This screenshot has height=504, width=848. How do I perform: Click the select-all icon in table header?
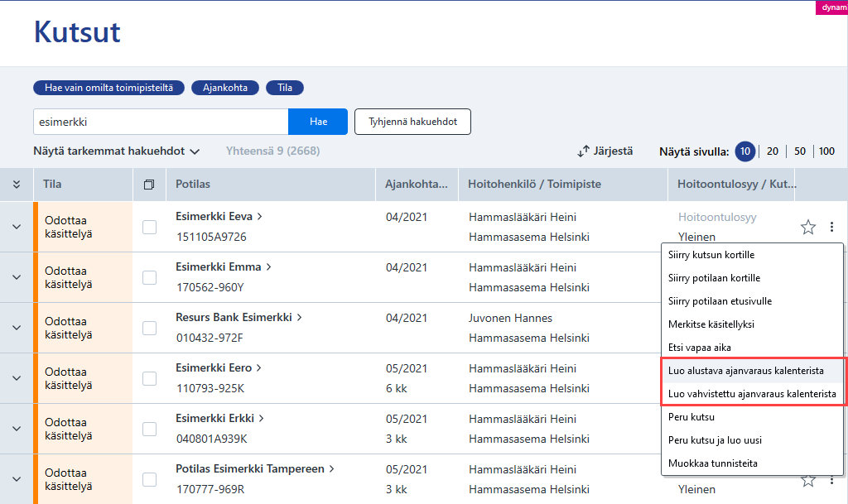click(149, 185)
